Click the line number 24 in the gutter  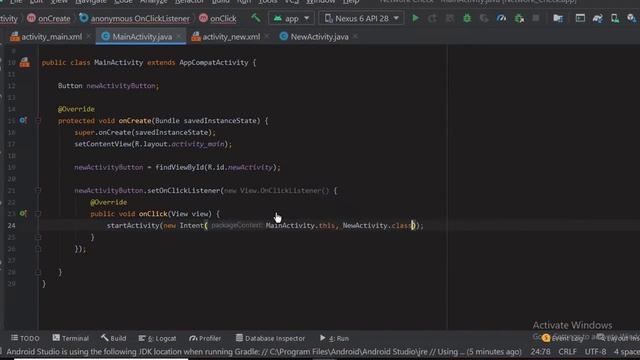click(11, 225)
